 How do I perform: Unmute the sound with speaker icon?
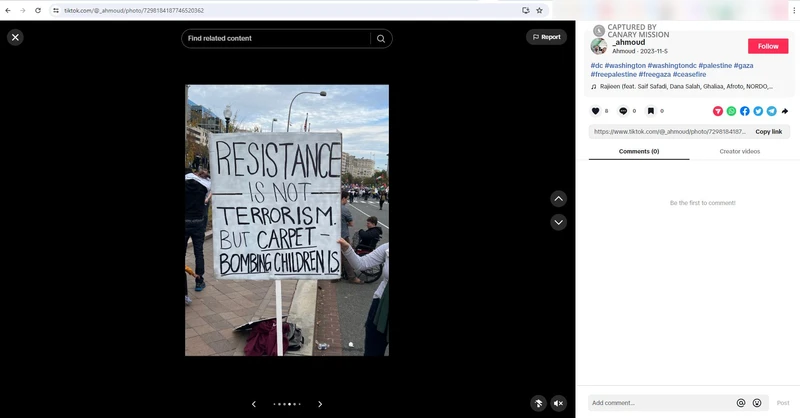point(559,403)
